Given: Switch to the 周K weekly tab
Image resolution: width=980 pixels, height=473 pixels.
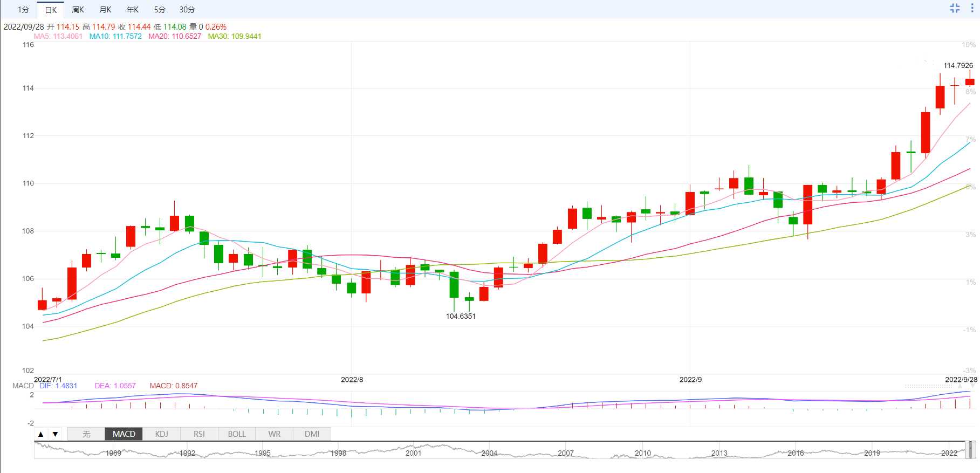Looking at the screenshot, I should click(x=78, y=10).
